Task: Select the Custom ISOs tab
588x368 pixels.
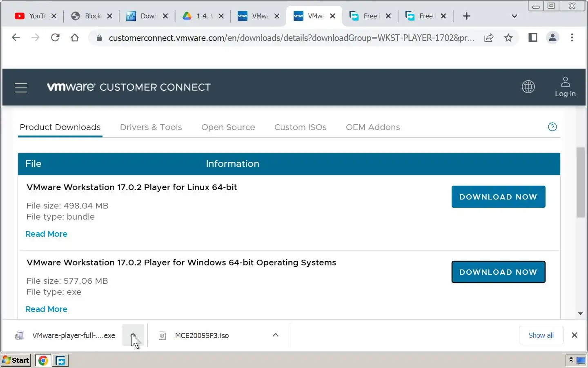Action: 300,127
